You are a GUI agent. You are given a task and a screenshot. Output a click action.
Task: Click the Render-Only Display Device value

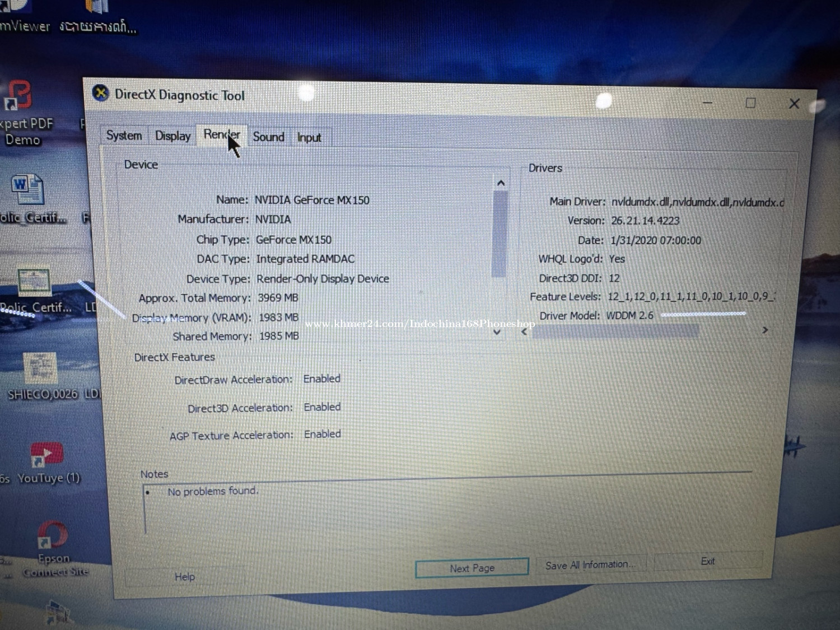pyautogui.click(x=323, y=278)
